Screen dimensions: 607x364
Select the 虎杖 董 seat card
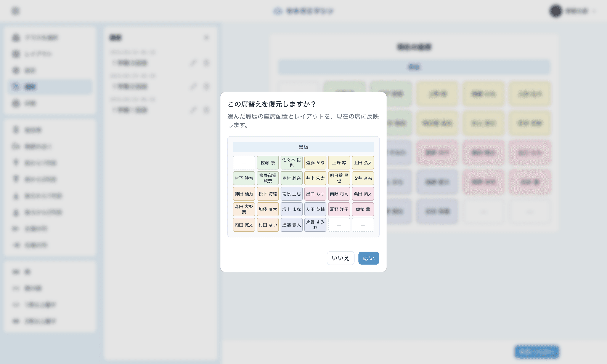pyautogui.click(x=363, y=209)
